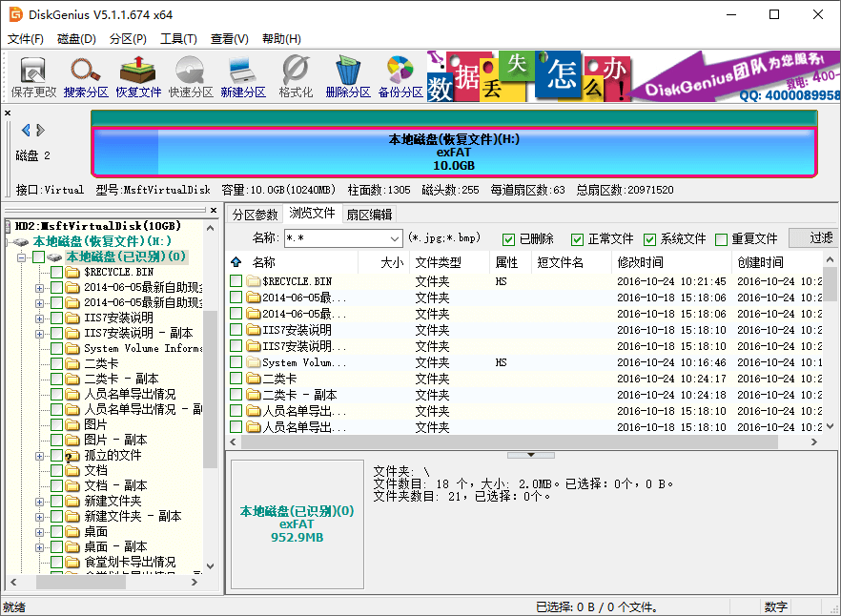841x616 pixels.
Task: Create a New Partition (新建分区)
Action: [x=243, y=77]
